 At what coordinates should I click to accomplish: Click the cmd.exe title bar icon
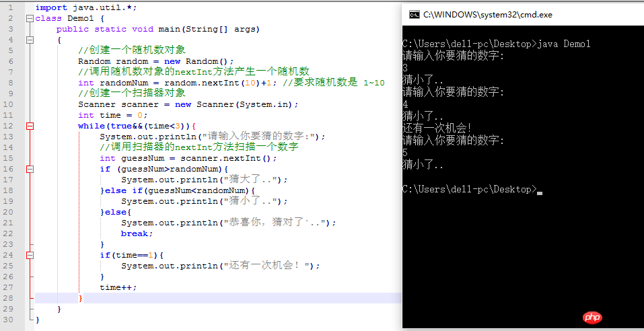(414, 15)
